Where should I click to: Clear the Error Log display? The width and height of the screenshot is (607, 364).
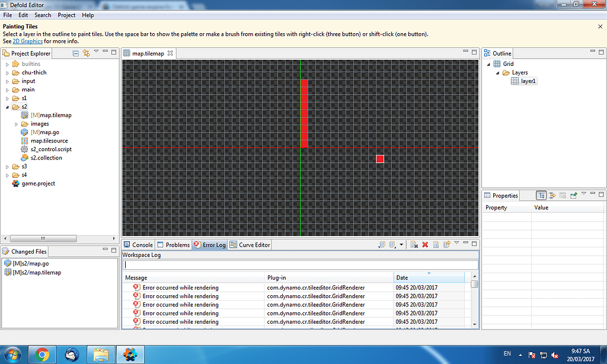(414, 244)
